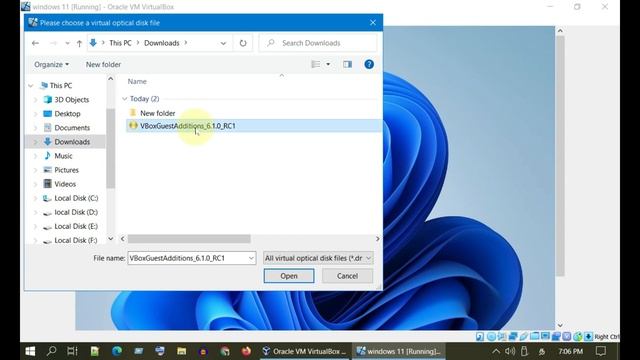Open the address bar history dropdown
The height and width of the screenshot is (360, 640).
223,43
